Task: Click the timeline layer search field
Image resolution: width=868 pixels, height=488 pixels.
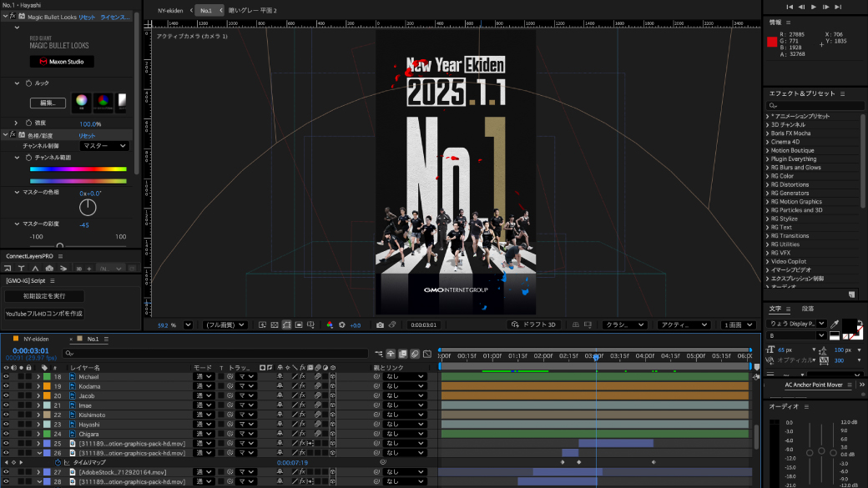Action: 216,354
